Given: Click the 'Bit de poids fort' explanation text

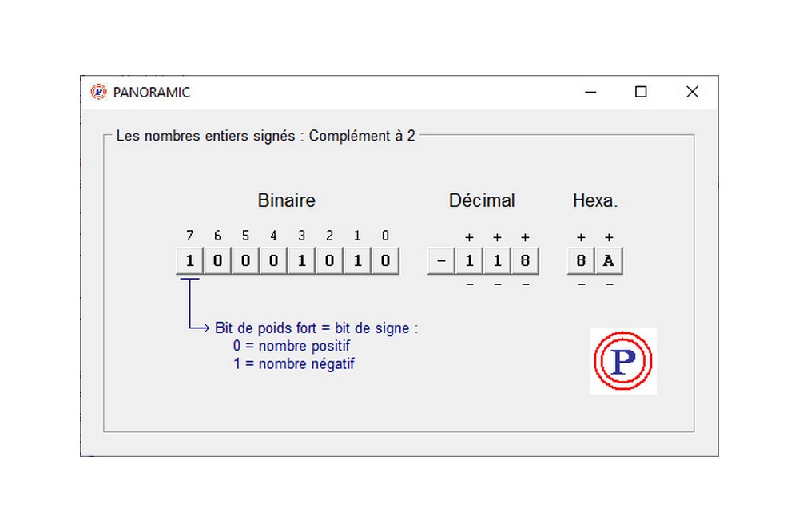Looking at the screenshot, I should point(316,328).
